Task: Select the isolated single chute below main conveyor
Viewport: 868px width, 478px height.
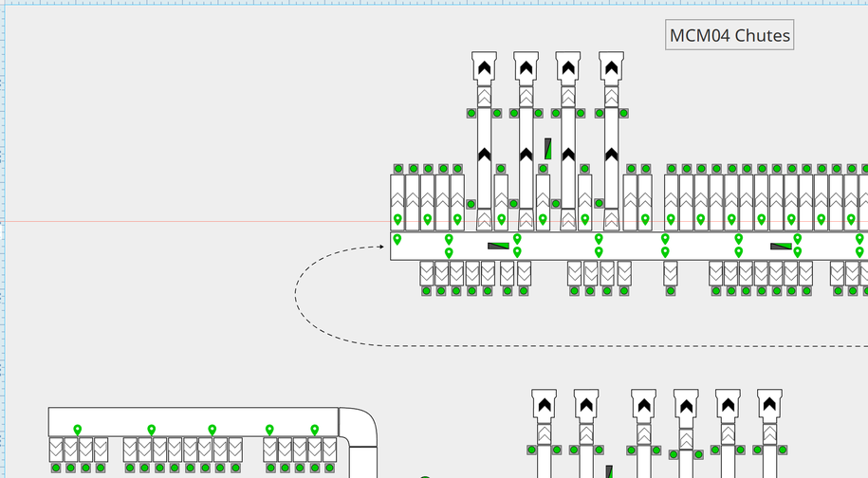Action: [x=671, y=273]
